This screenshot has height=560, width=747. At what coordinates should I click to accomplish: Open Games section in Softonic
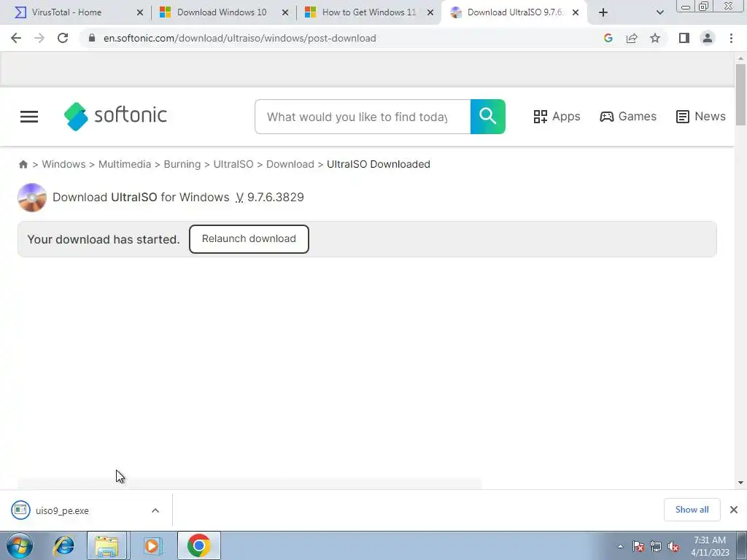coord(628,116)
